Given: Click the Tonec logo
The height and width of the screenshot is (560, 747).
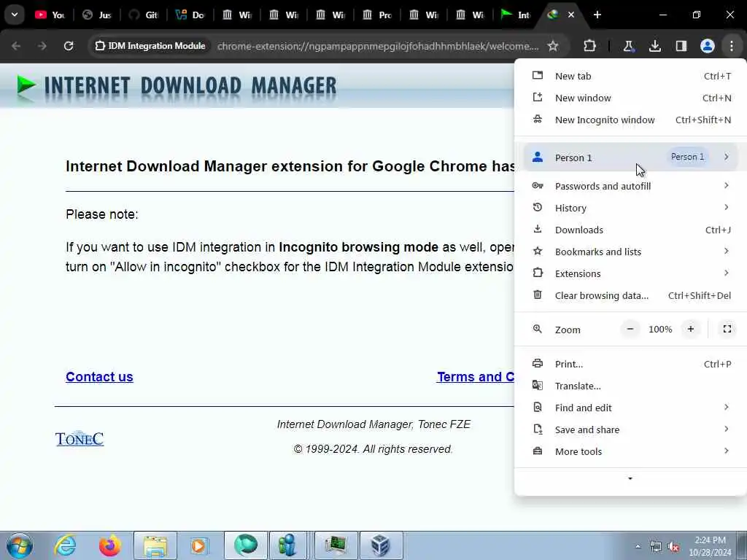Looking at the screenshot, I should click(x=80, y=438).
